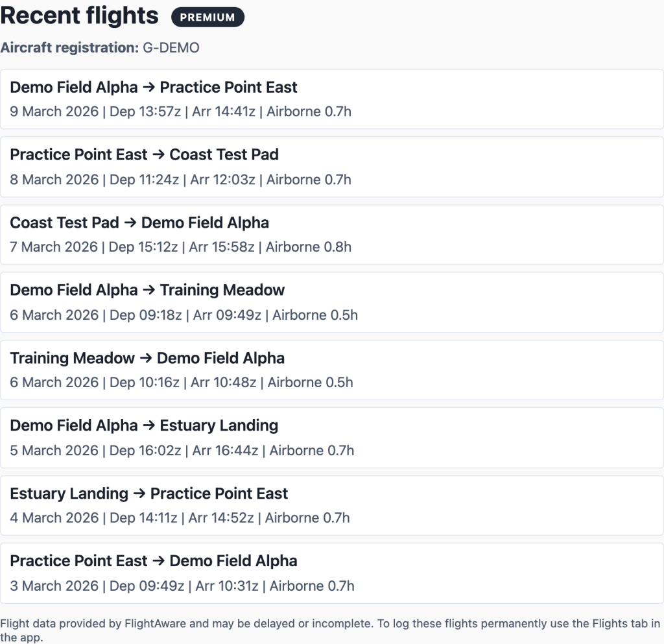The height and width of the screenshot is (644, 664).
Task: Click the departure time 13:57z on the 9 March flight
Action: click(x=161, y=112)
